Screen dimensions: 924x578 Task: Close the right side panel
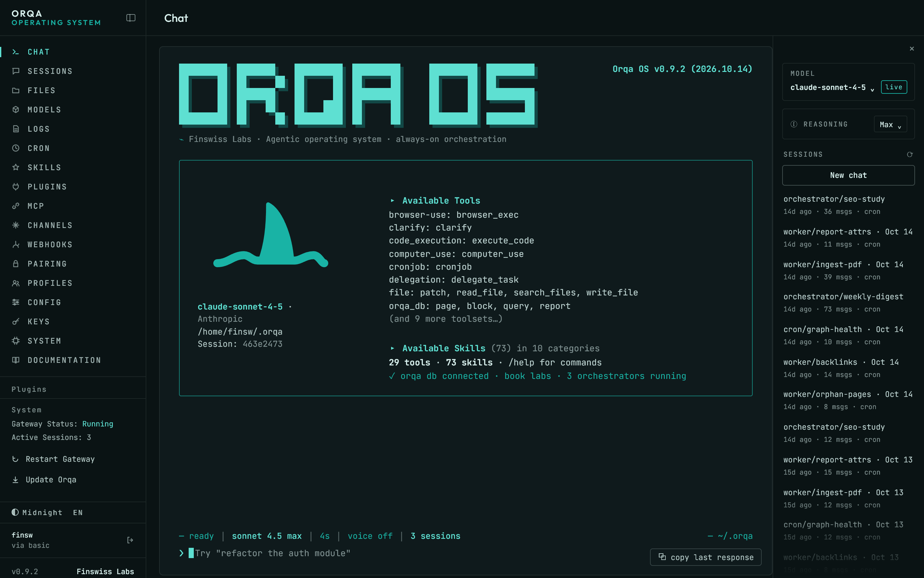coord(912,48)
